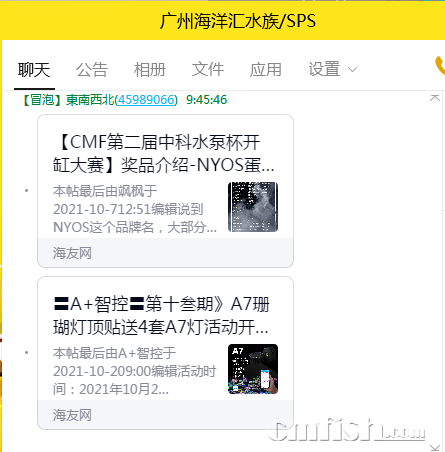Image resolution: width=445 pixels, height=452 pixels.
Task: Go to the 相册 tab
Action: [150, 70]
